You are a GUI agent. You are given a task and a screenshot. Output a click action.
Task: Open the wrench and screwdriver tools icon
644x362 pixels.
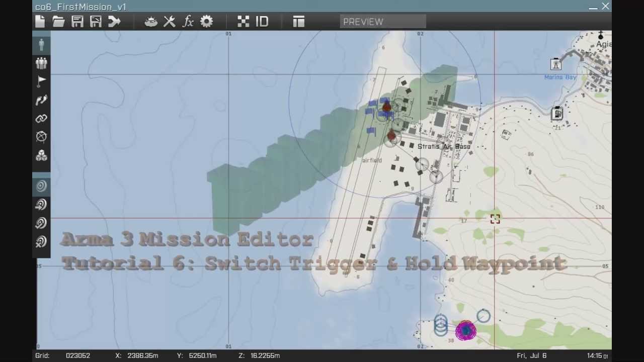click(x=170, y=22)
